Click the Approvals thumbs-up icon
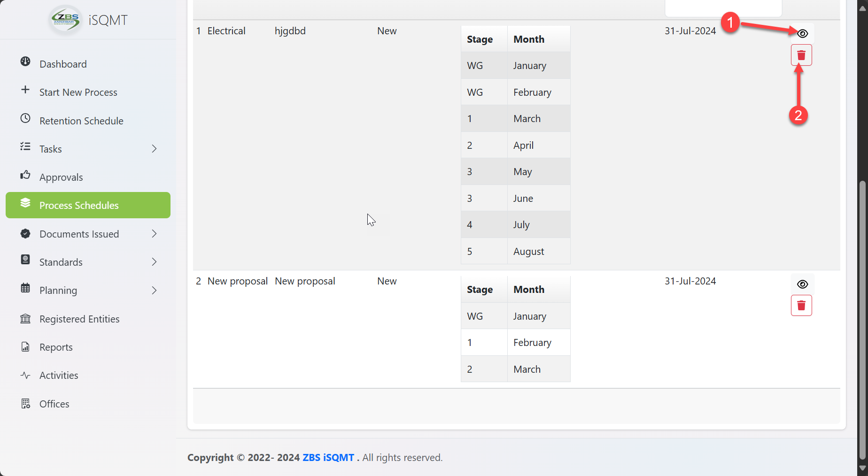Screen dimensions: 868x476 click(x=25, y=176)
